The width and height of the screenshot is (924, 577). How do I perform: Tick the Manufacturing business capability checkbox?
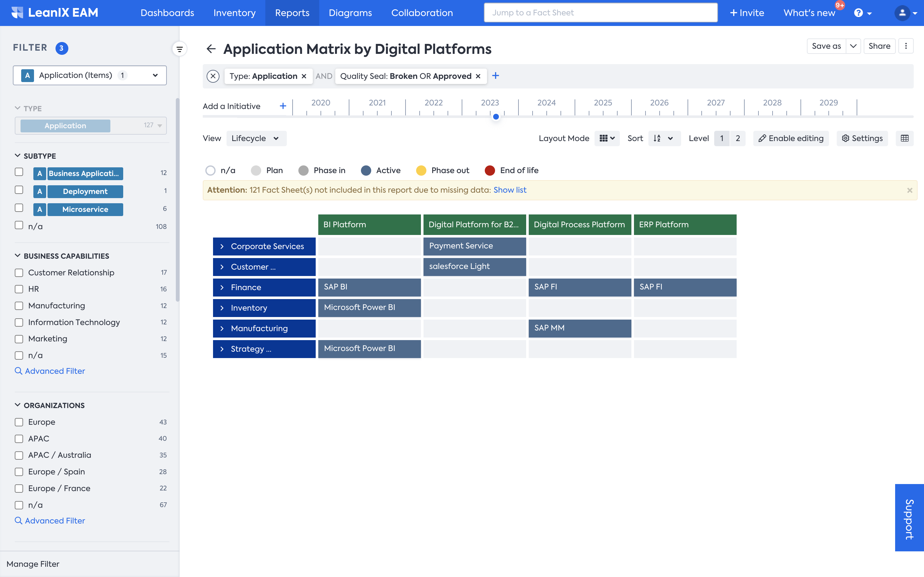click(x=19, y=306)
